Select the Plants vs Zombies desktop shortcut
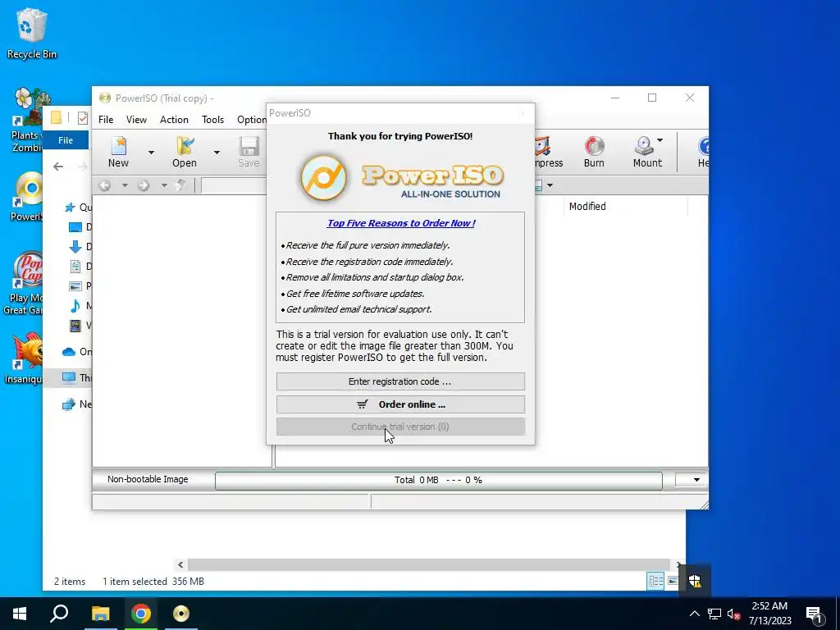840x630 pixels. click(x=27, y=120)
